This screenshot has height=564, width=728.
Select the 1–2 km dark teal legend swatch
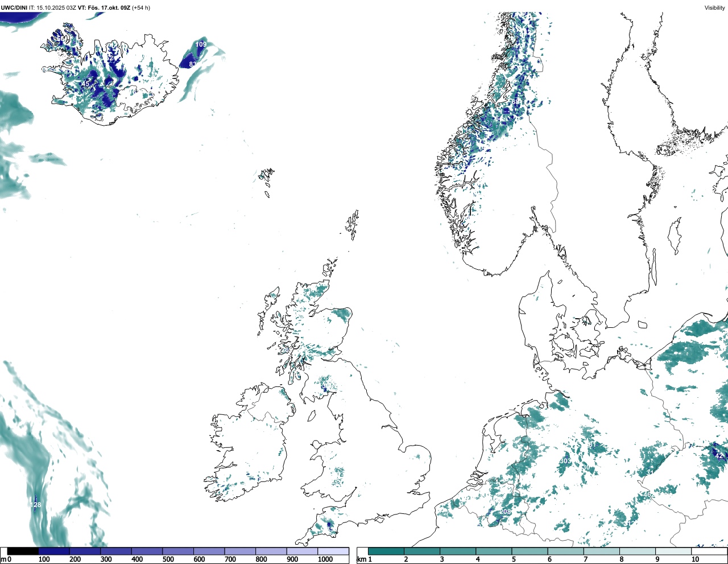point(386,551)
